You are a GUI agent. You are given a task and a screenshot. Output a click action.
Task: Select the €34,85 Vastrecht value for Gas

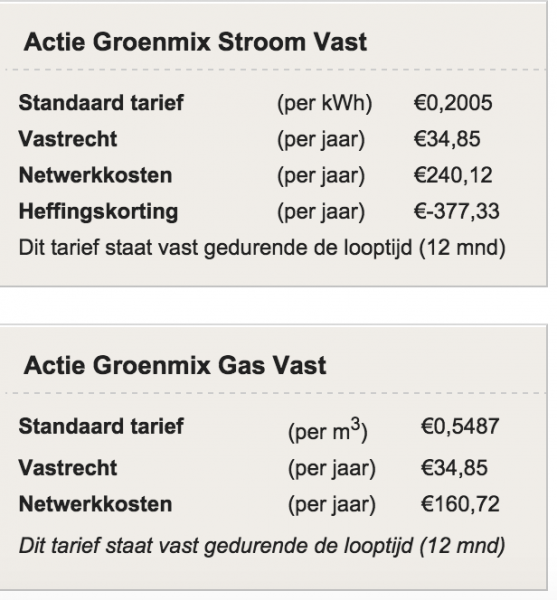click(x=454, y=468)
